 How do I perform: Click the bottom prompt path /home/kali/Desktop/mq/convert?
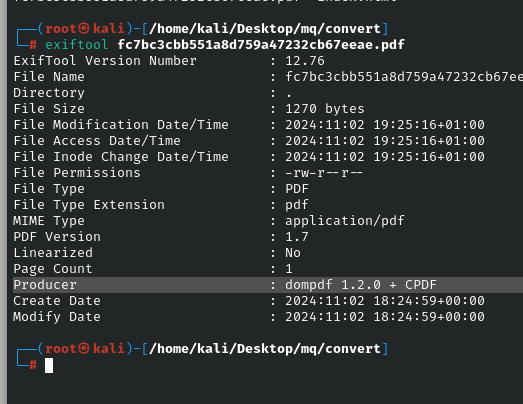(x=265, y=349)
